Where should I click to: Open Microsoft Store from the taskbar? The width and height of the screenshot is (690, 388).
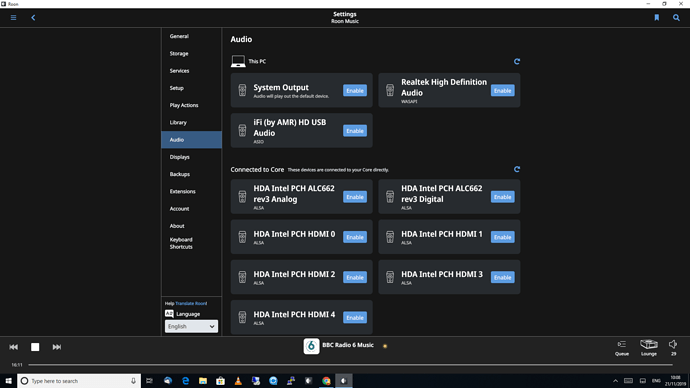tap(220, 381)
